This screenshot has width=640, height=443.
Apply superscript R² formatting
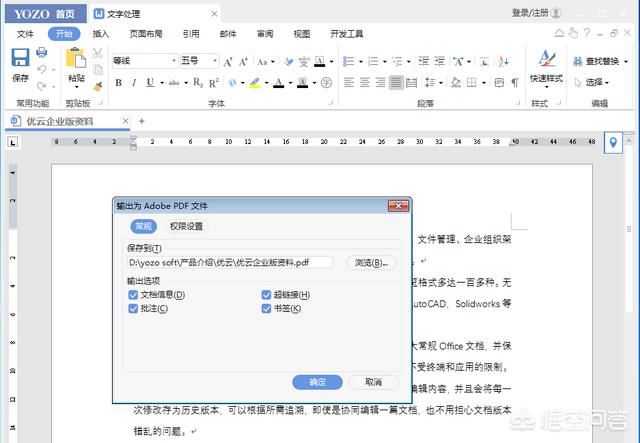(x=214, y=83)
